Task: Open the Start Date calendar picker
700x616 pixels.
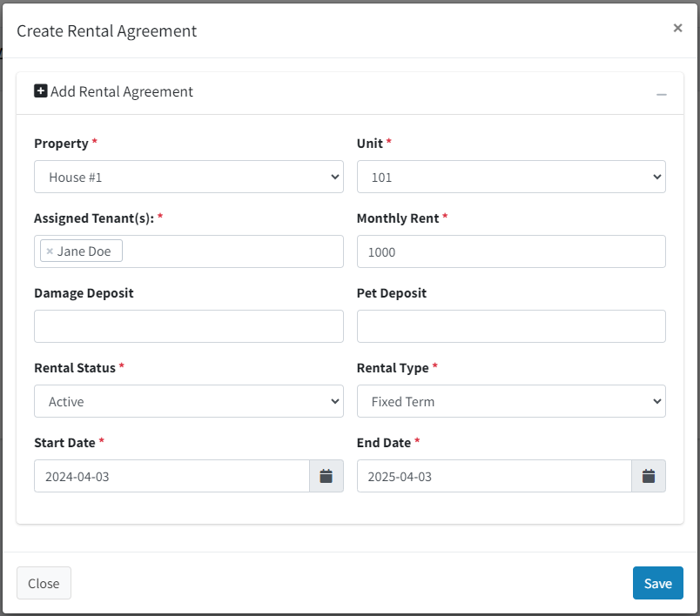Action: coord(326,477)
